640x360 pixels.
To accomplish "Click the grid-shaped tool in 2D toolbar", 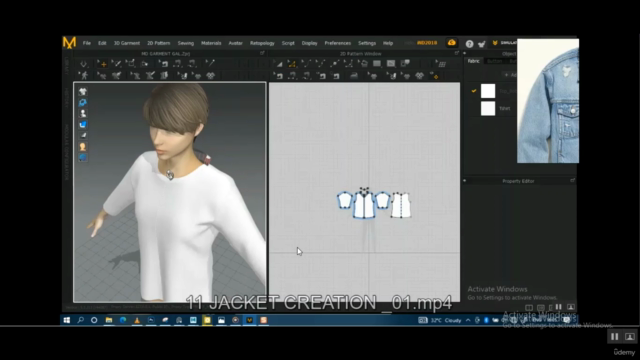I will click(x=442, y=64).
